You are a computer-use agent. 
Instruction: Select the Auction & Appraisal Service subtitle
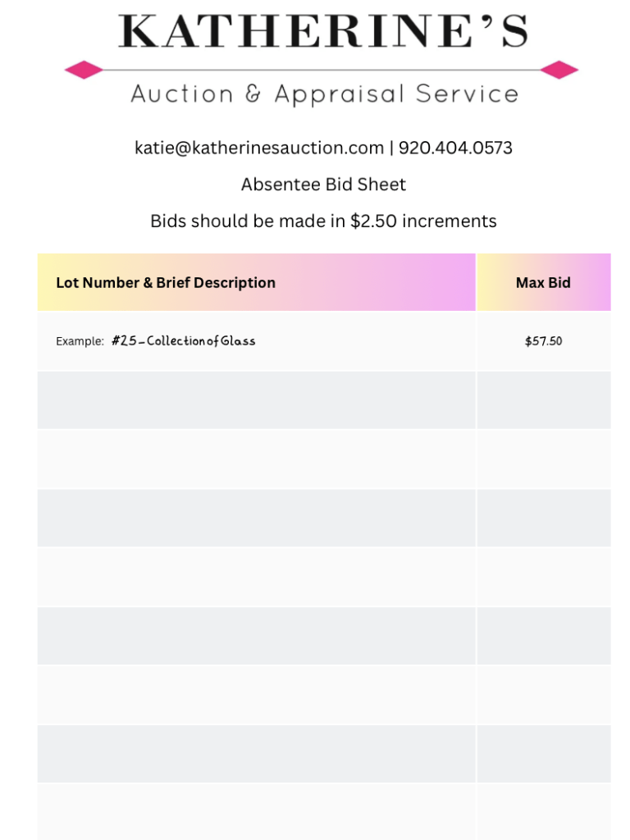point(324,94)
